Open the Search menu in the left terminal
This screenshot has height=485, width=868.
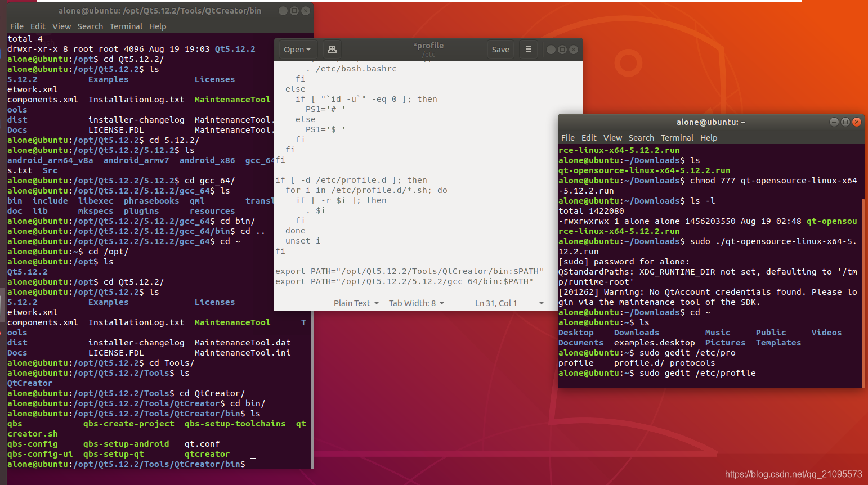coord(90,26)
